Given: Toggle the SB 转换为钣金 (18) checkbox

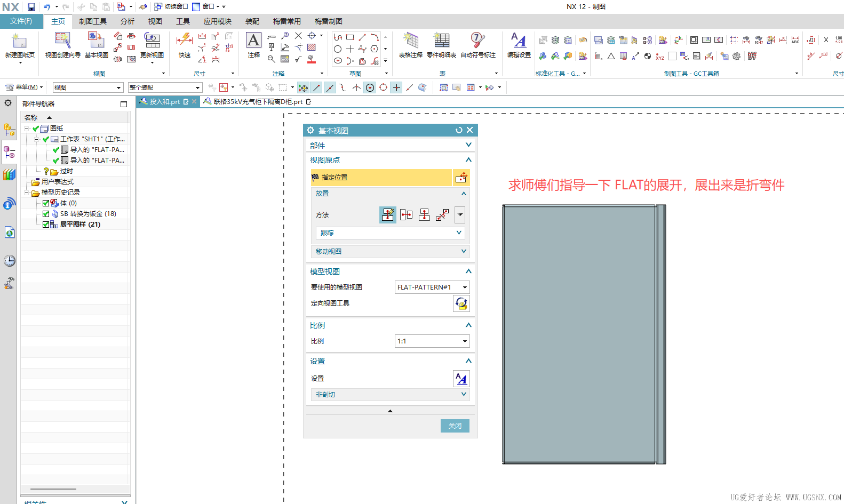Looking at the screenshot, I should tap(46, 214).
